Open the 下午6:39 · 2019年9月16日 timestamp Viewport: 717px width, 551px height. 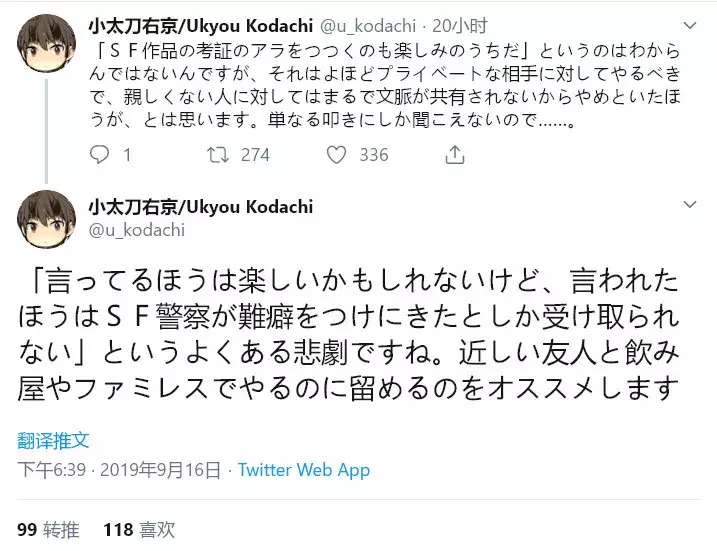pos(120,470)
